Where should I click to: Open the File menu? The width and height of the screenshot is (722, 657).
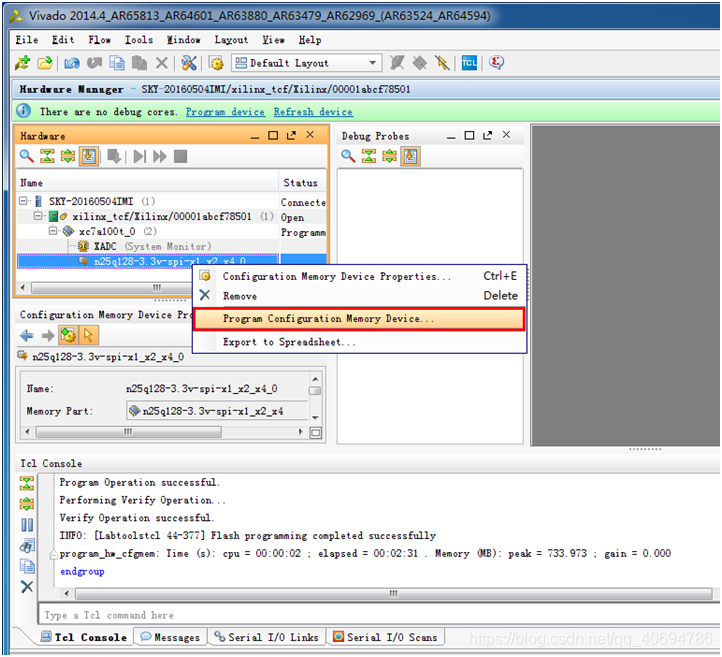pos(27,40)
